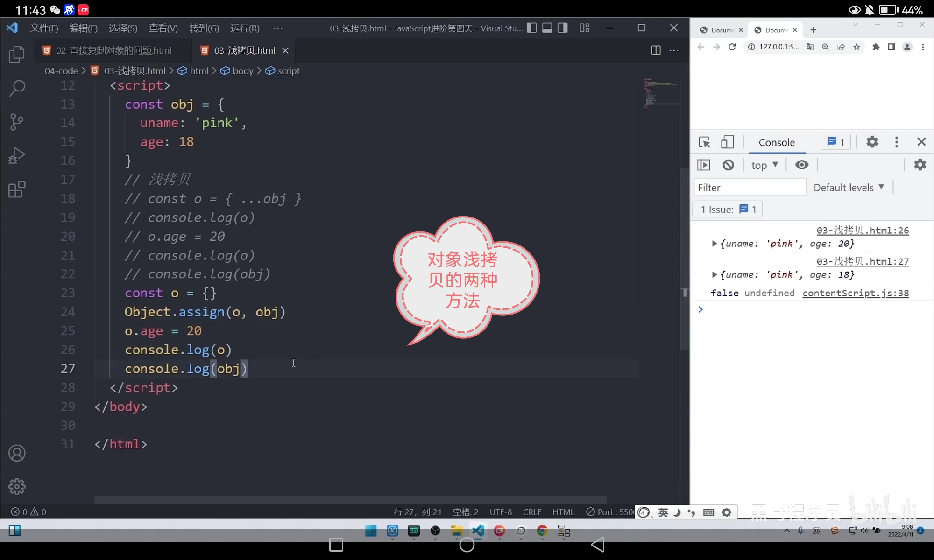Screen dimensions: 934x560
Task: Switch to the 02-直接复制对象的问题.html tab
Action: point(113,50)
